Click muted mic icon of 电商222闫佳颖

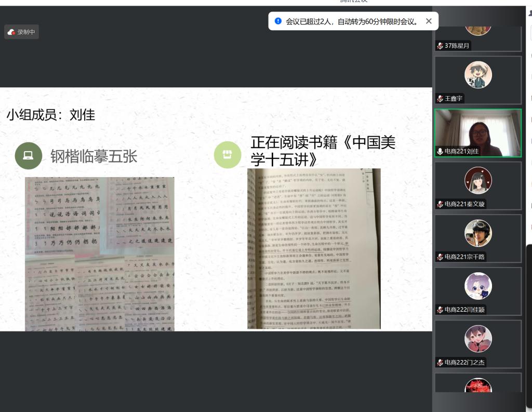[440, 310]
